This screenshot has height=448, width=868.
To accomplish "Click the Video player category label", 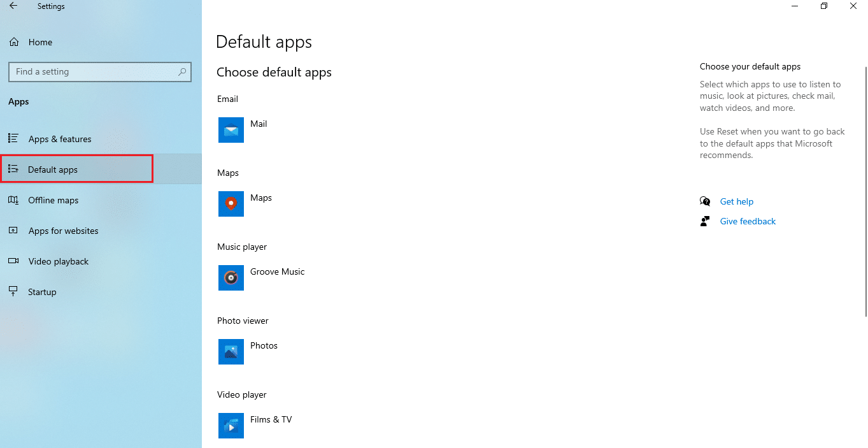I will click(241, 394).
